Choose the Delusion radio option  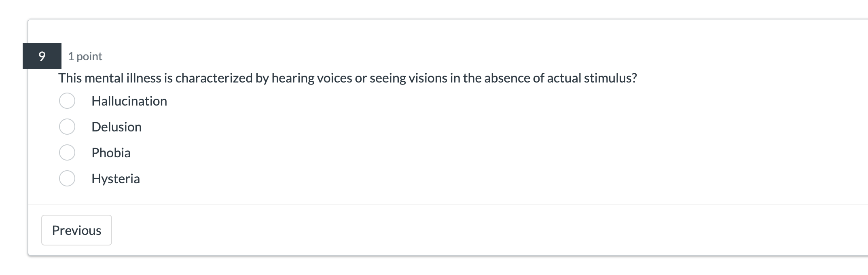[x=67, y=127]
